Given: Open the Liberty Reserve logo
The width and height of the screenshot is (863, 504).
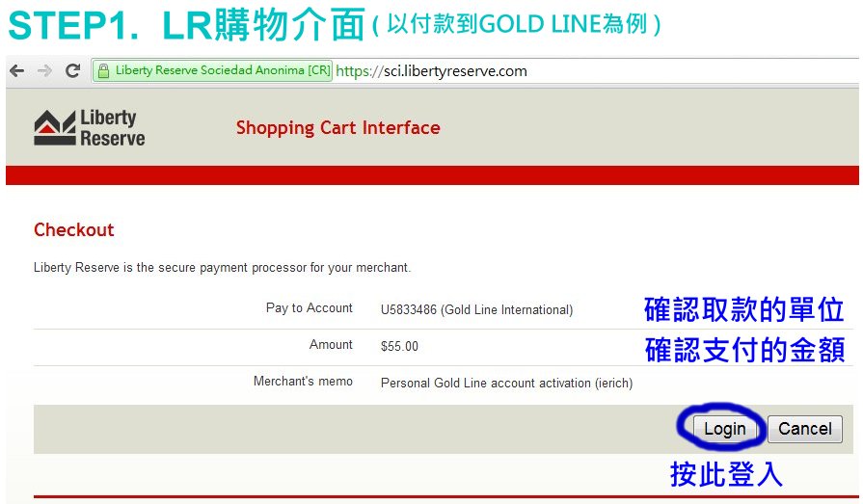Looking at the screenshot, I should (x=89, y=127).
